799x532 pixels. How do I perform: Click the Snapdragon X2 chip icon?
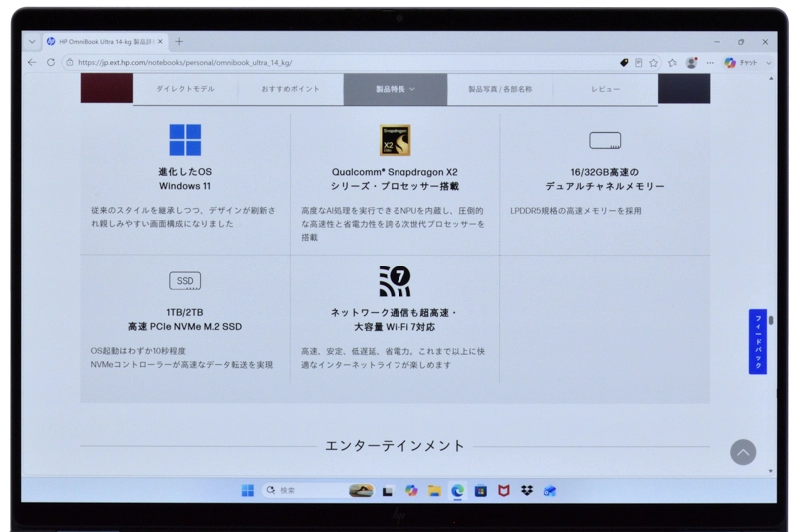(x=395, y=140)
